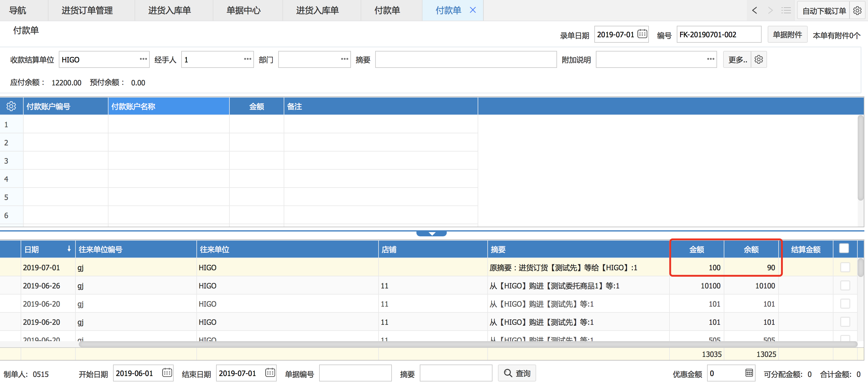Open the 经手人 ellipsis selector
The height and width of the screenshot is (383, 868).
tap(248, 59)
